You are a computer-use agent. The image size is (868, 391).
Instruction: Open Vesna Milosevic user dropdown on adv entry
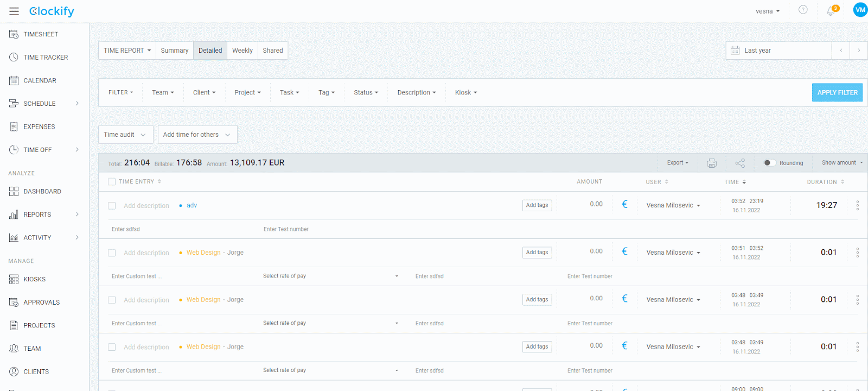click(673, 205)
